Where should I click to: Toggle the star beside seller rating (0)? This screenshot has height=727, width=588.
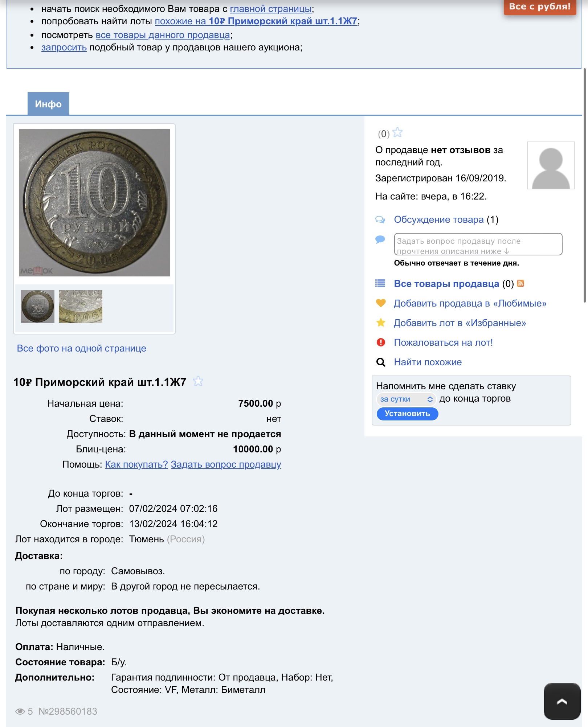(398, 132)
